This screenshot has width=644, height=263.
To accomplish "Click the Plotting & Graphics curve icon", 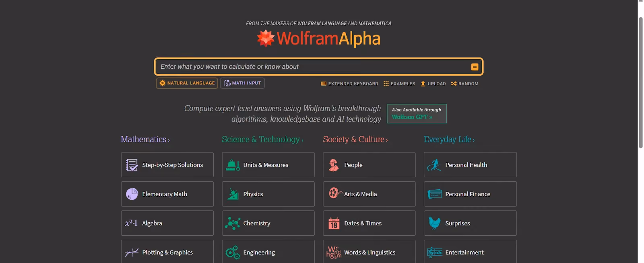I will click(x=132, y=253).
